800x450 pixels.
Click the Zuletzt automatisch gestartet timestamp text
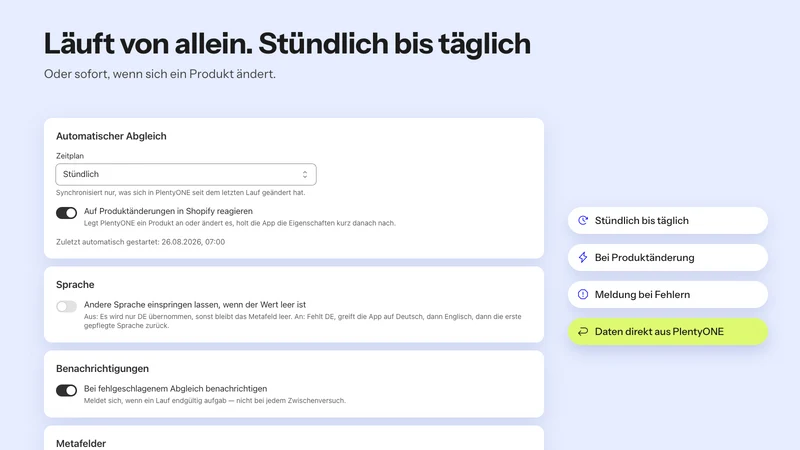click(140, 242)
